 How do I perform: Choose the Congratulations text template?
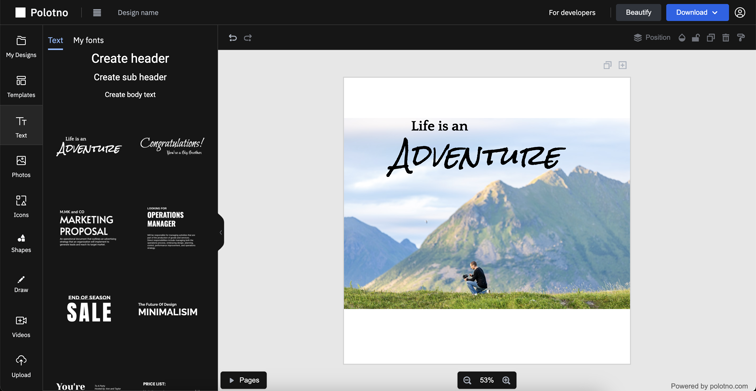point(172,146)
